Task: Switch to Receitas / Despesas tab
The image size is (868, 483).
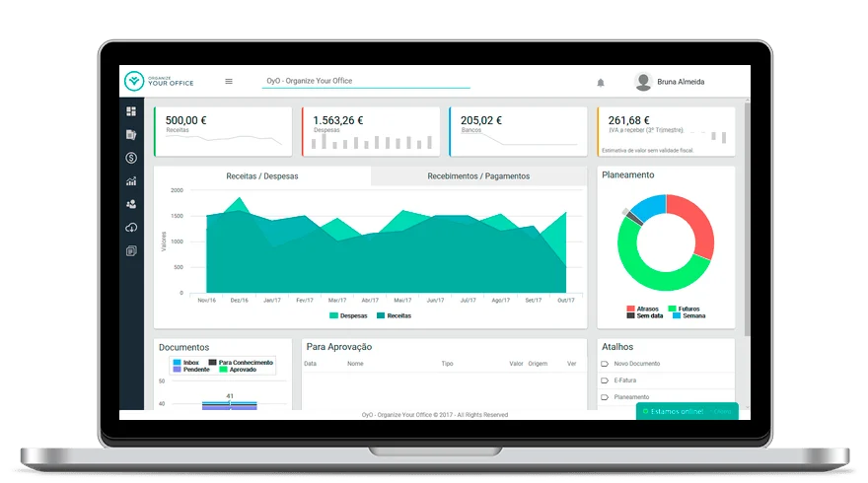Action: click(261, 175)
